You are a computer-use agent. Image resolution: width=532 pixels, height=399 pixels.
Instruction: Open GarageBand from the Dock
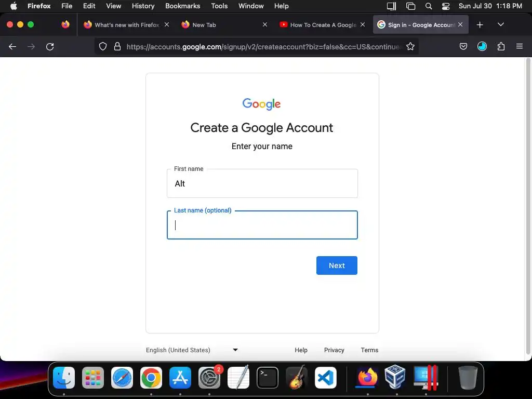(297, 378)
